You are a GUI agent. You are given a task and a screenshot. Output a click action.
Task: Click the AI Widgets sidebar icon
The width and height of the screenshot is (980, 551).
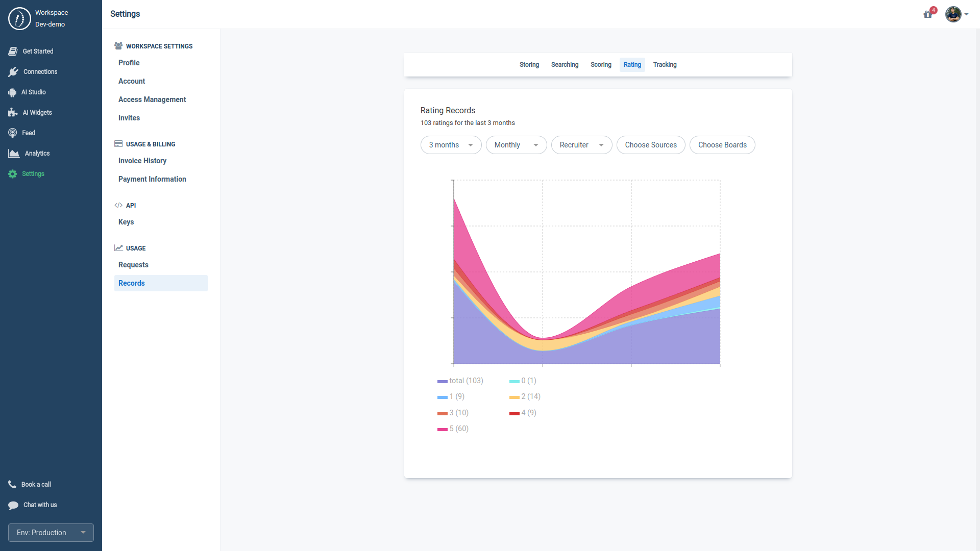(x=12, y=112)
